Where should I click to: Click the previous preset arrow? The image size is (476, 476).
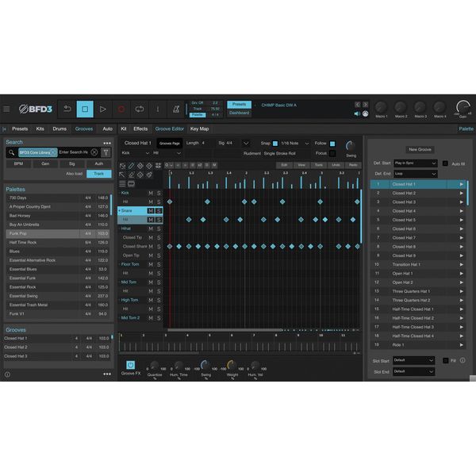tap(358, 105)
